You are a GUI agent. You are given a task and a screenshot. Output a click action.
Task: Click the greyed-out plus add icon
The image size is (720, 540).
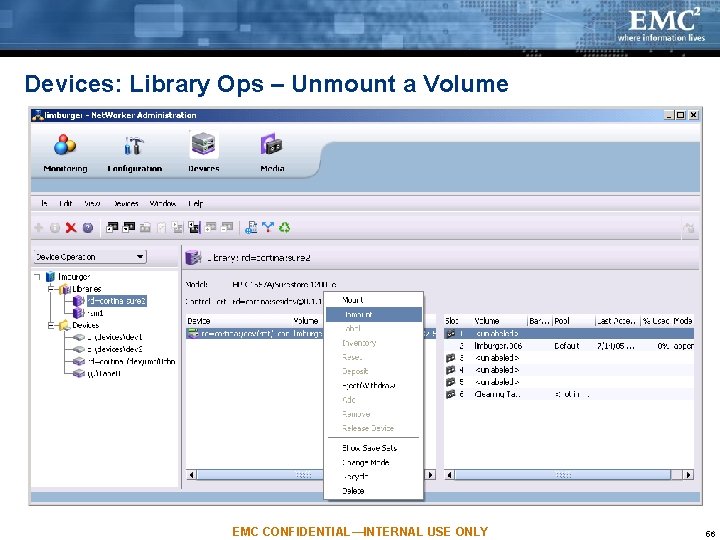(x=39, y=228)
